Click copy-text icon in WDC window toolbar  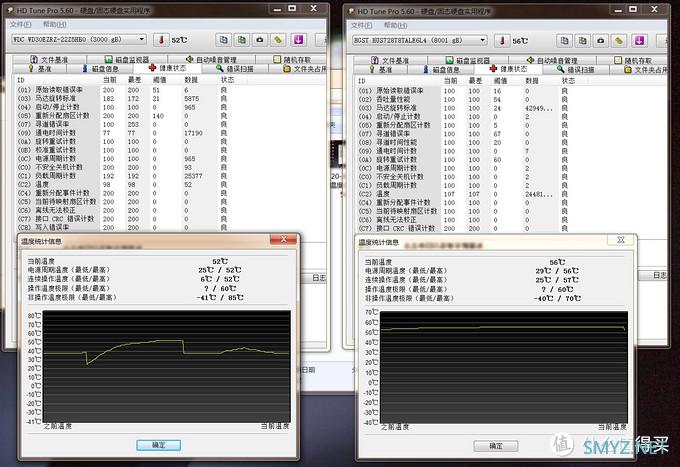click(x=223, y=40)
